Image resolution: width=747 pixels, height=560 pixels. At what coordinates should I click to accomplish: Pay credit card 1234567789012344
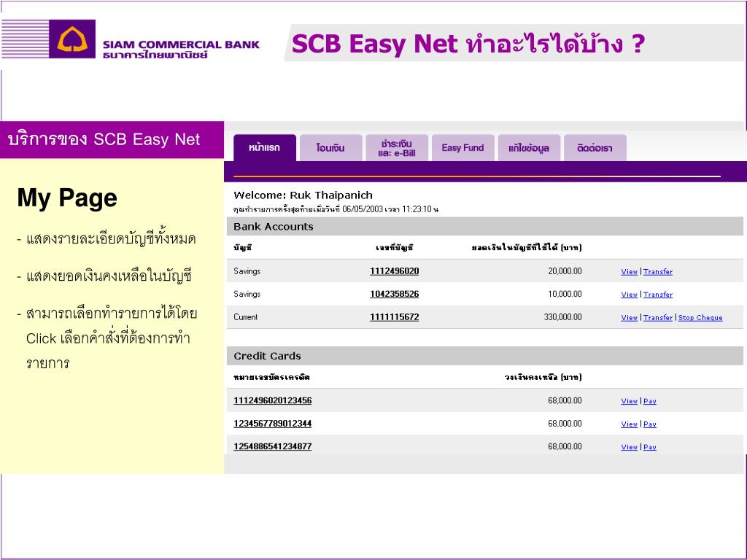[650, 424]
